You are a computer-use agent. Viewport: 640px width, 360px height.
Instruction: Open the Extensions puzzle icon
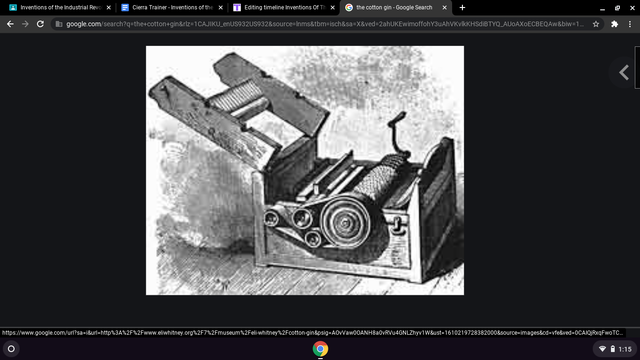coord(614,24)
